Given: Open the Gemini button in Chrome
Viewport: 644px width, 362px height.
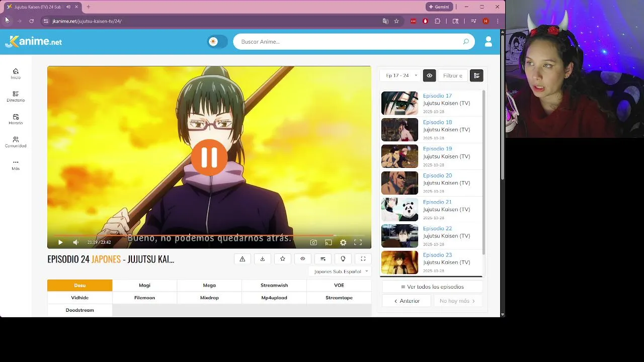Looking at the screenshot, I should point(439,7).
